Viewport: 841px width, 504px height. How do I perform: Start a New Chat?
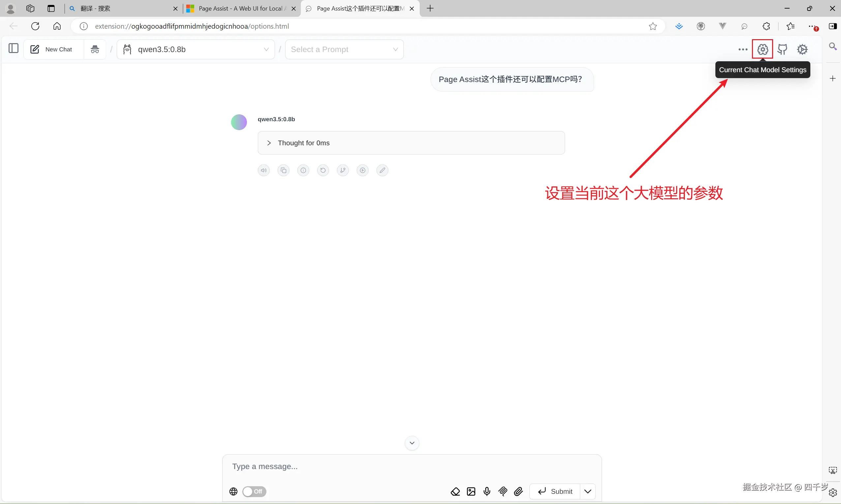[x=53, y=49]
